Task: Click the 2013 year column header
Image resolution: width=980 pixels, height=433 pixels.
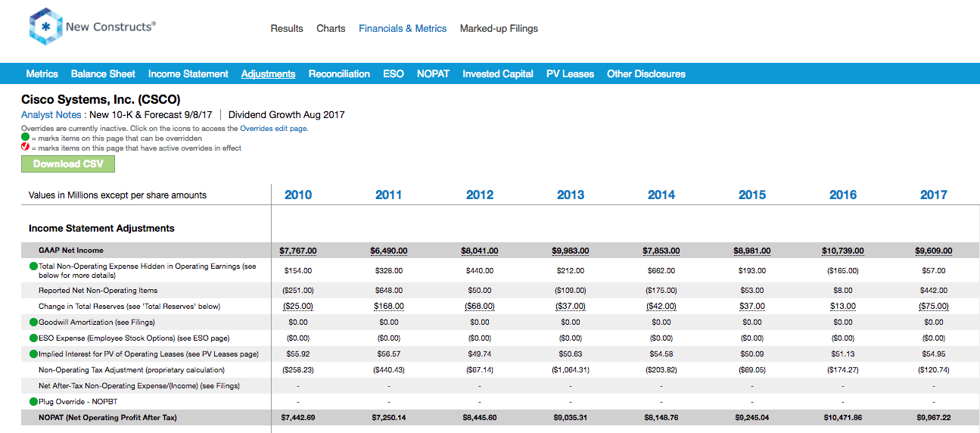Action: (x=571, y=195)
